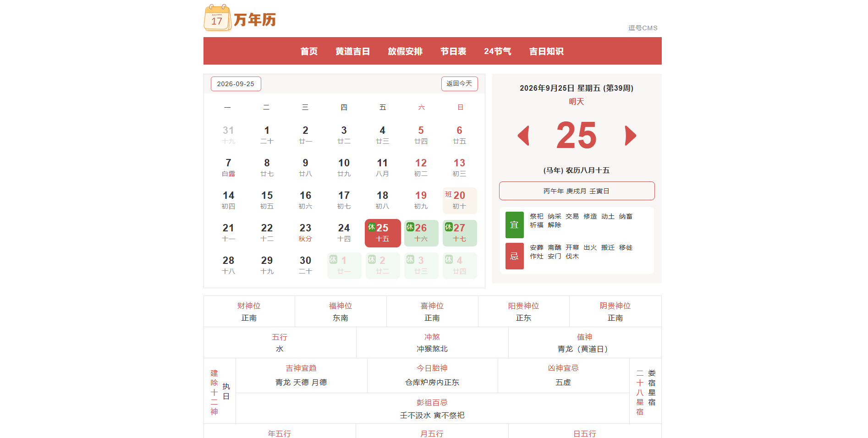
Task: Click the 返回今天 button
Action: 459,84
